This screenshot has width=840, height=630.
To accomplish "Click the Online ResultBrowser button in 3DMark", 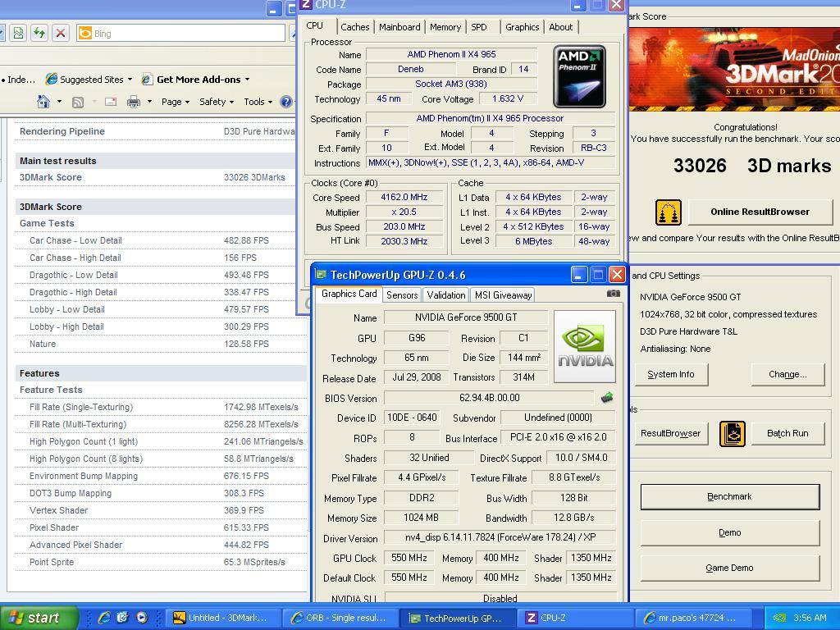I will 760,212.
